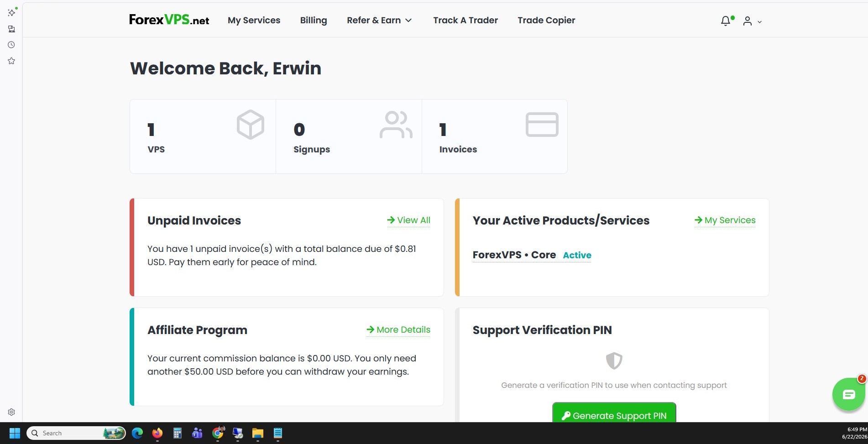Click the Unpaid Invoices heading

pyautogui.click(x=194, y=220)
